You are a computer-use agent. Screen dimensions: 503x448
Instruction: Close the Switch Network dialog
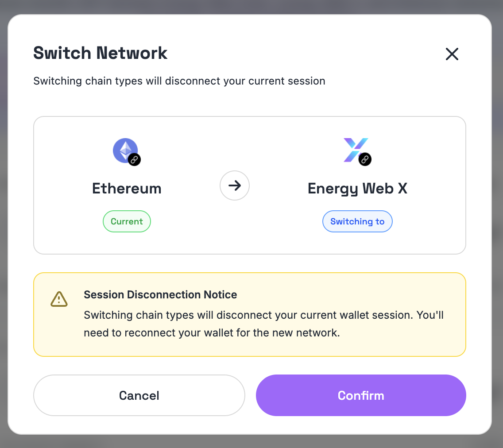452,54
